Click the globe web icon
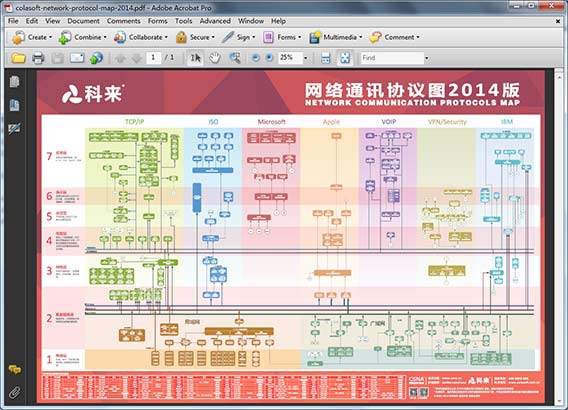This screenshot has width=568, height=410. pyautogui.click(x=96, y=58)
